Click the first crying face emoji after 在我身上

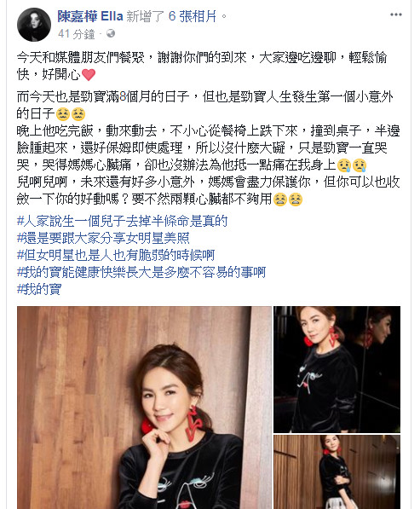click(x=344, y=165)
